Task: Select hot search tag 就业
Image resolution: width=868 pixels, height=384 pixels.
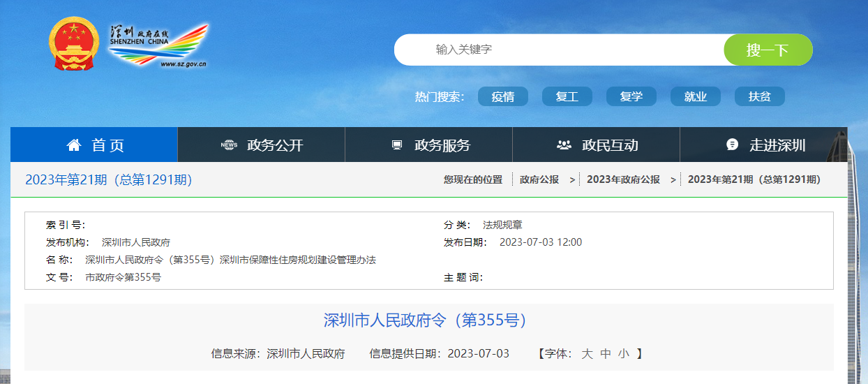Action: (696, 96)
